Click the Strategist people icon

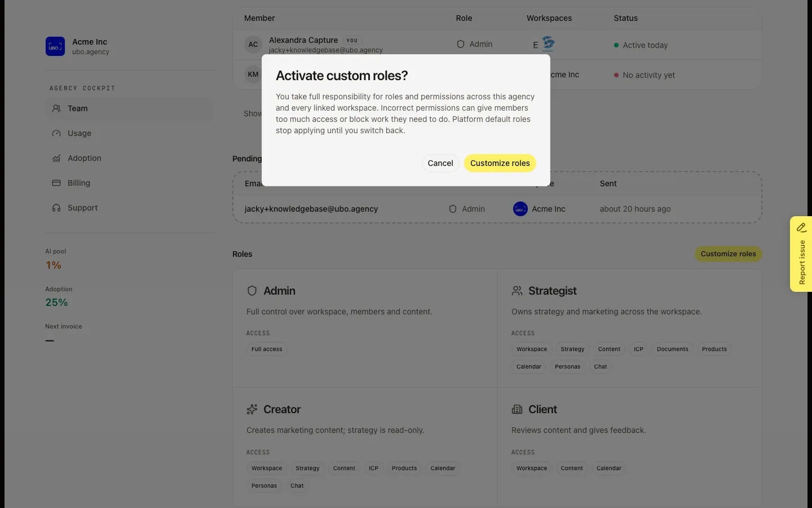click(517, 291)
